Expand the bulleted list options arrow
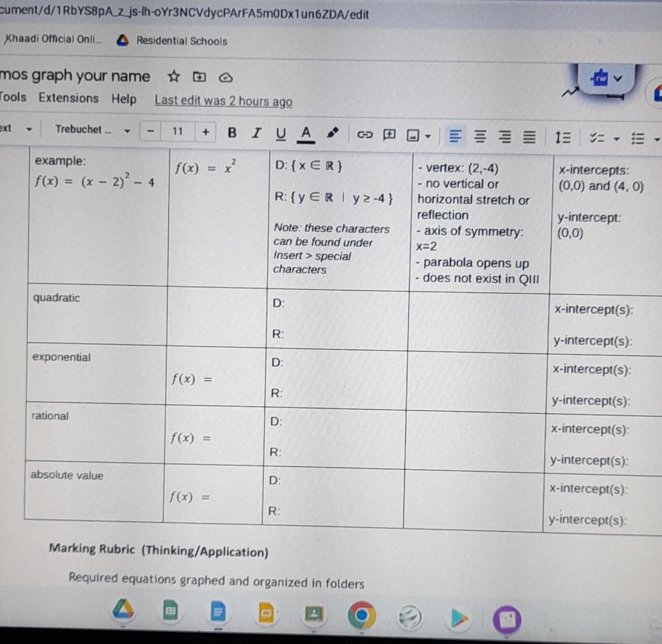 [657, 138]
